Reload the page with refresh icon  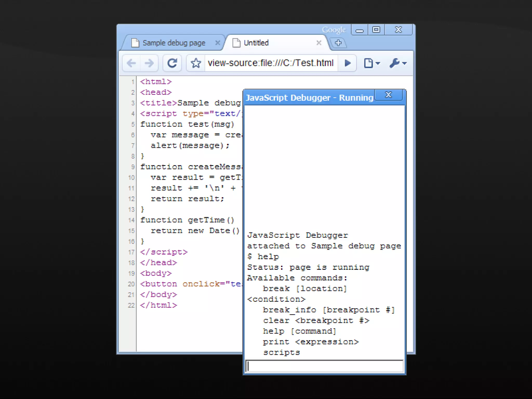point(172,63)
